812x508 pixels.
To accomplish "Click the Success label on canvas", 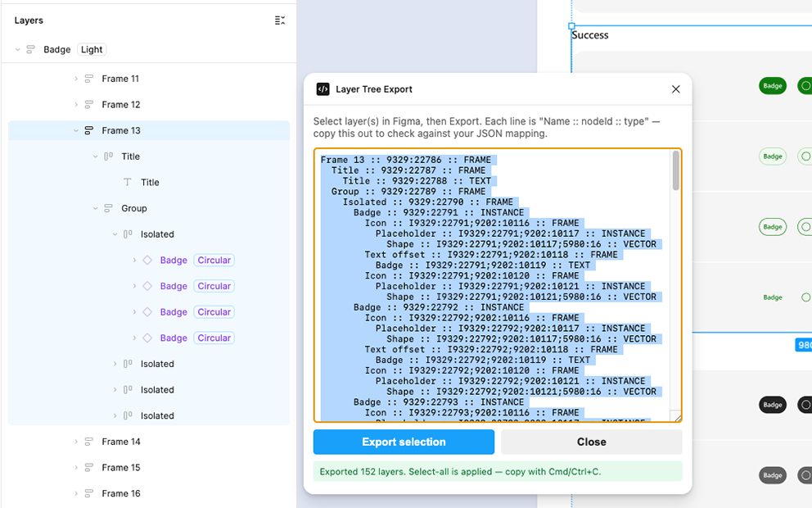I will (590, 35).
